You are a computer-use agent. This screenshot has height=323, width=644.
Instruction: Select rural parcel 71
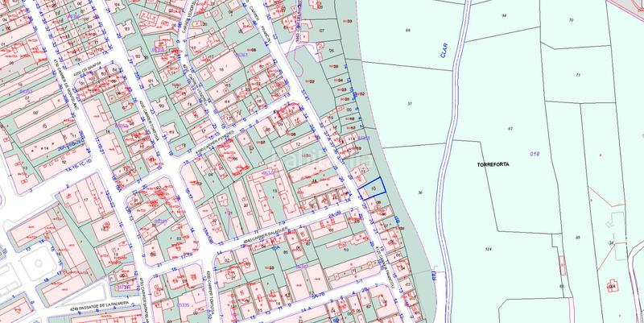tap(578, 75)
